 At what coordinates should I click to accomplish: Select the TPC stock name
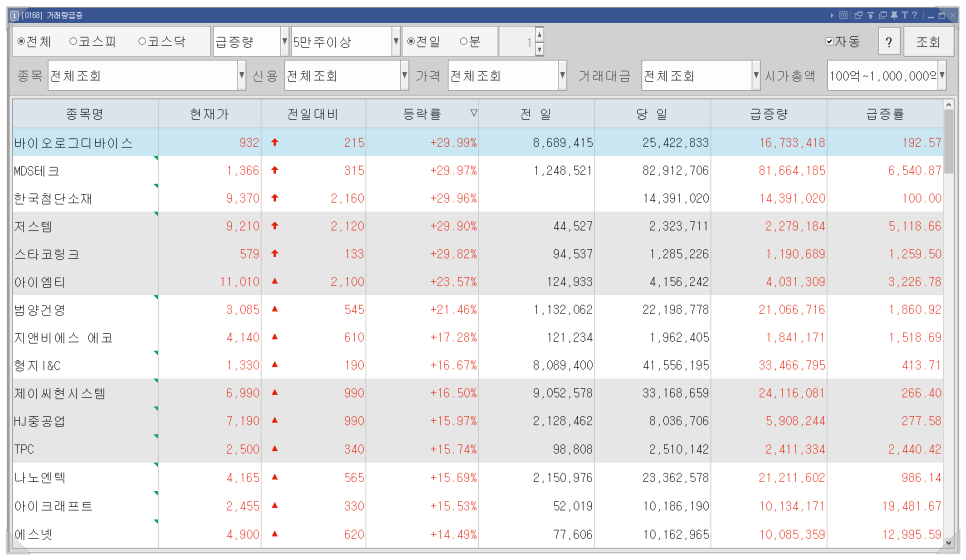pos(25,449)
